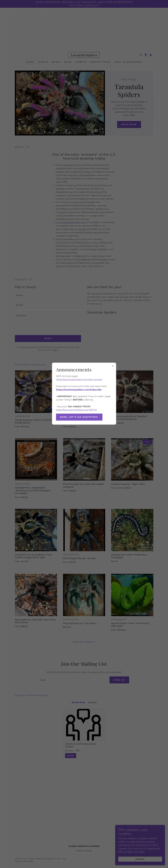The width and height of the screenshot is (168, 868).
Task: Close the Announcements popup with X
Action: click(x=112, y=366)
